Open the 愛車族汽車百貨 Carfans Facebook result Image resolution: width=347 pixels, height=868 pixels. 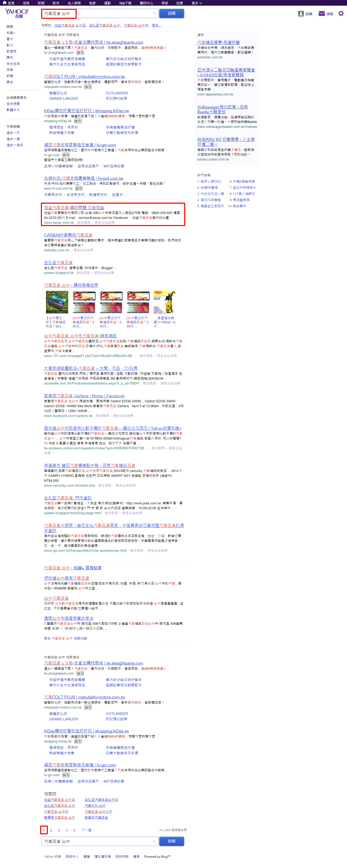pyautogui.click(x=84, y=396)
